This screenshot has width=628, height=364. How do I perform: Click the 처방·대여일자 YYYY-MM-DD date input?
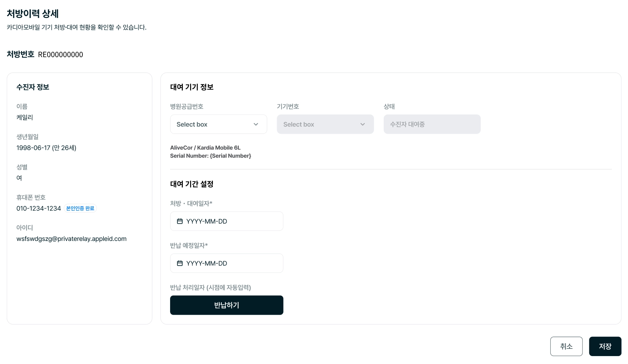(226, 221)
